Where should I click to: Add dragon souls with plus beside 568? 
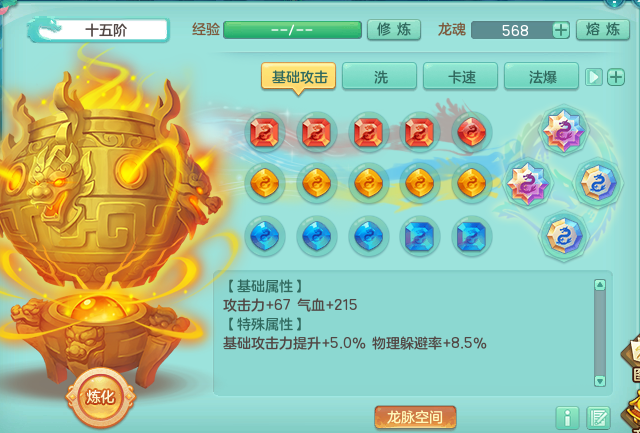(x=561, y=30)
